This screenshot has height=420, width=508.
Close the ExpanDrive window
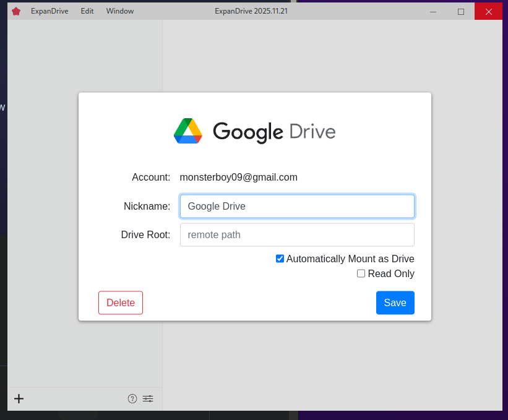coord(489,12)
